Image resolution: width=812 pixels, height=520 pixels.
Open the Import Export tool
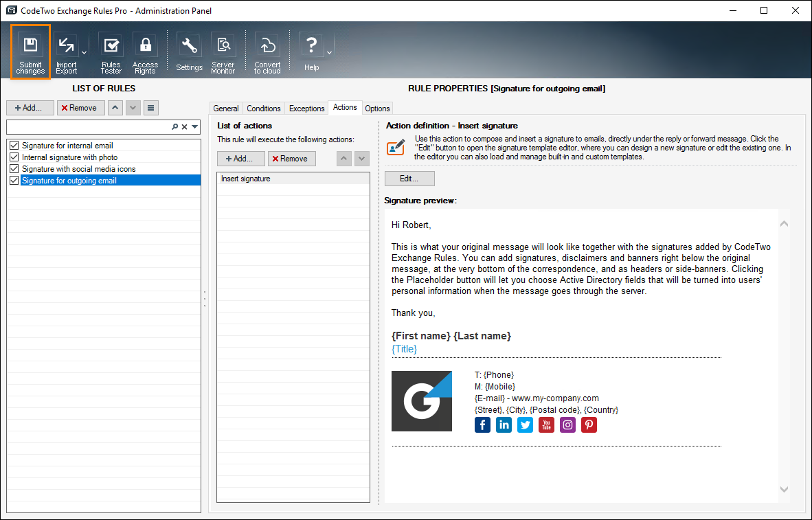(66, 54)
